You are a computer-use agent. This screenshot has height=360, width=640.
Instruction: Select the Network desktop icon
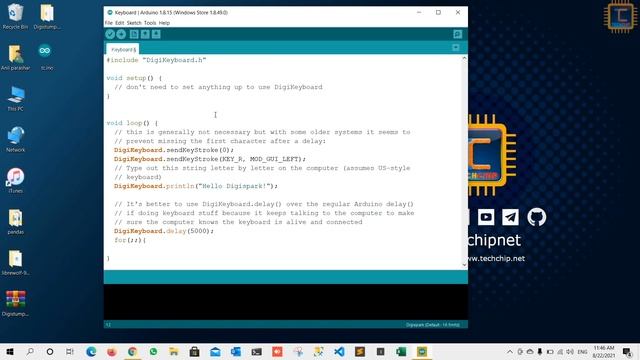16,139
